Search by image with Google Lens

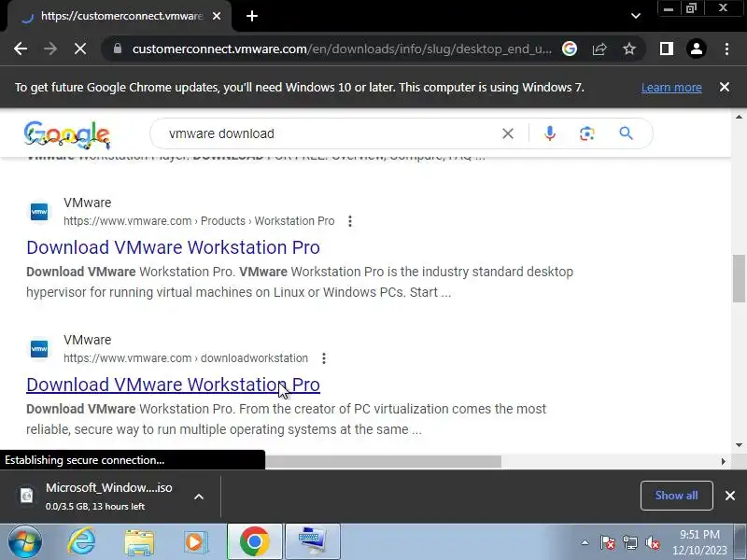pos(587,133)
